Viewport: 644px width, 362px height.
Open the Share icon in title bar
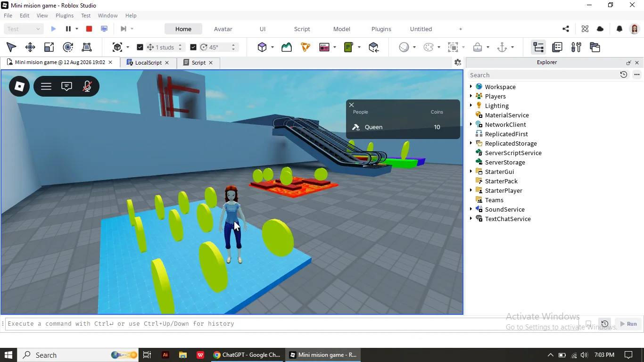(x=566, y=29)
